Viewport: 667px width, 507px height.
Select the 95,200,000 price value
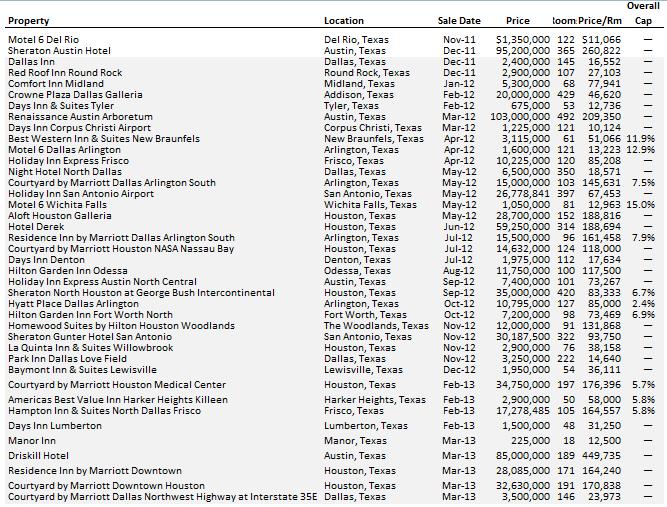pyautogui.click(x=523, y=51)
